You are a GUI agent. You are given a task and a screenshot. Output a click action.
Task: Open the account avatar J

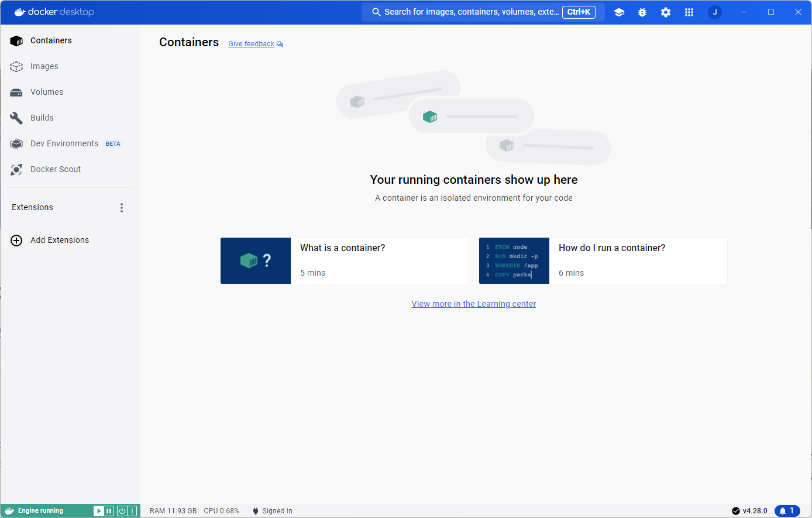(715, 12)
